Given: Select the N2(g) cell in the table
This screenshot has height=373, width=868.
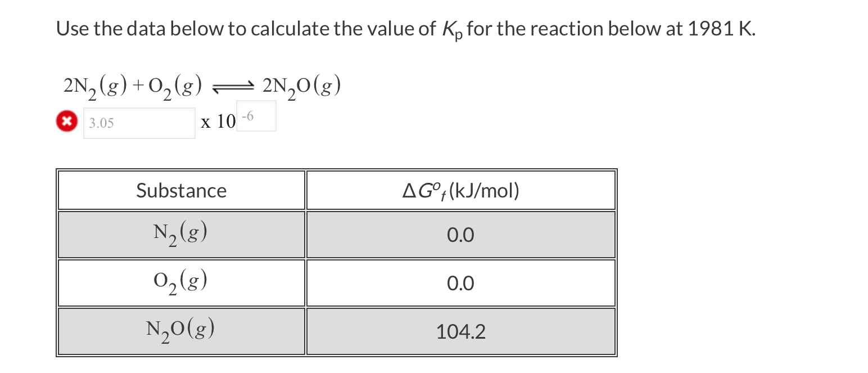Looking at the screenshot, I should [180, 234].
